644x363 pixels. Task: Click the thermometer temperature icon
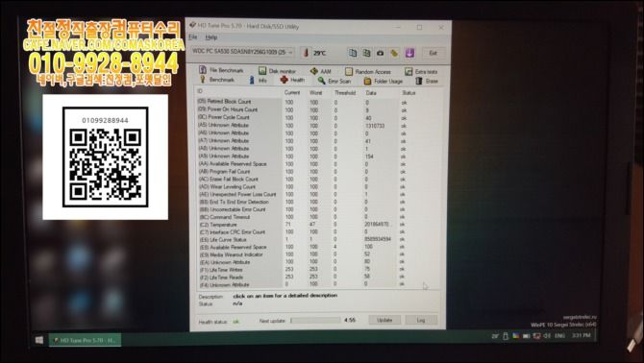(x=306, y=53)
